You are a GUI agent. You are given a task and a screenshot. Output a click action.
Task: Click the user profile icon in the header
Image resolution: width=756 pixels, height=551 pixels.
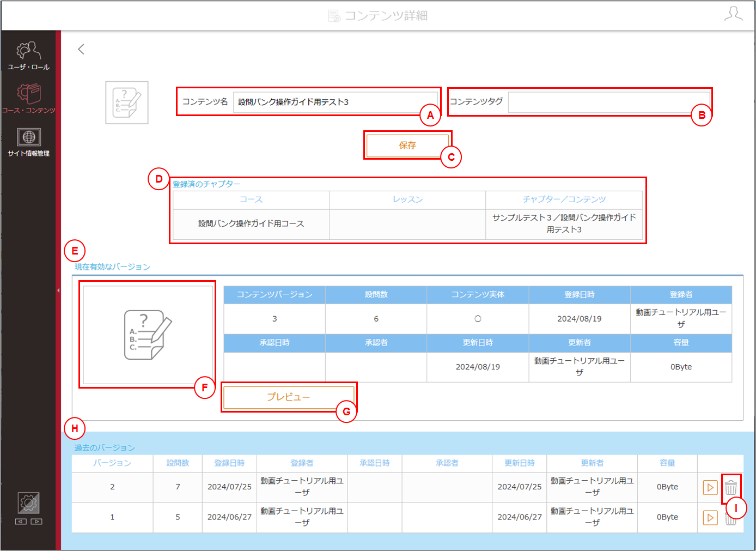point(733,14)
